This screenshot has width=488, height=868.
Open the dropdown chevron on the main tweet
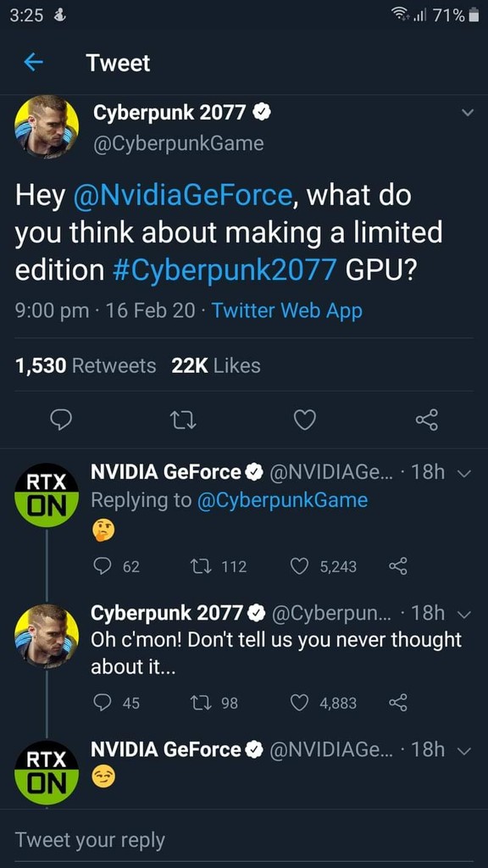(x=468, y=111)
